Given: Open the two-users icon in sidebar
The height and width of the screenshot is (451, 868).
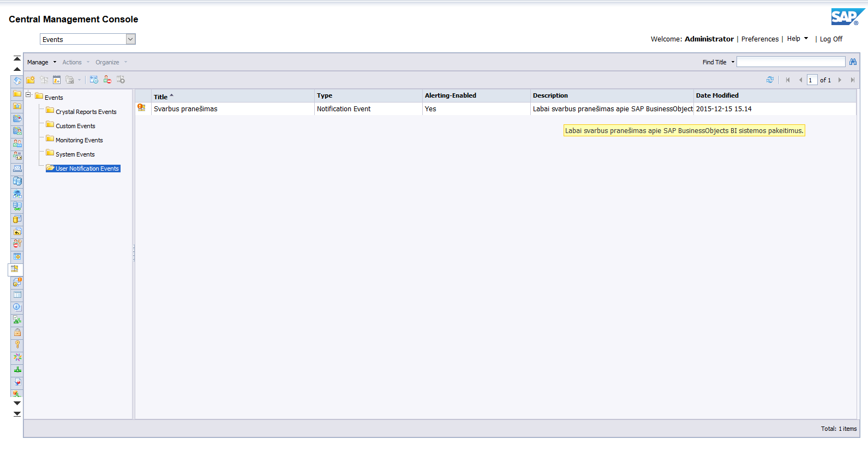Looking at the screenshot, I should [x=17, y=143].
